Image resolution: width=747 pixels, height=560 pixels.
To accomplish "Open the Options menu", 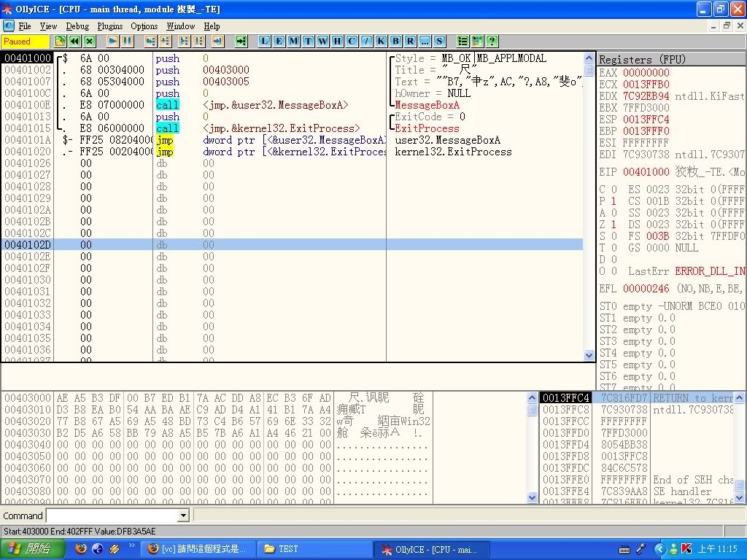I will 144,26.
